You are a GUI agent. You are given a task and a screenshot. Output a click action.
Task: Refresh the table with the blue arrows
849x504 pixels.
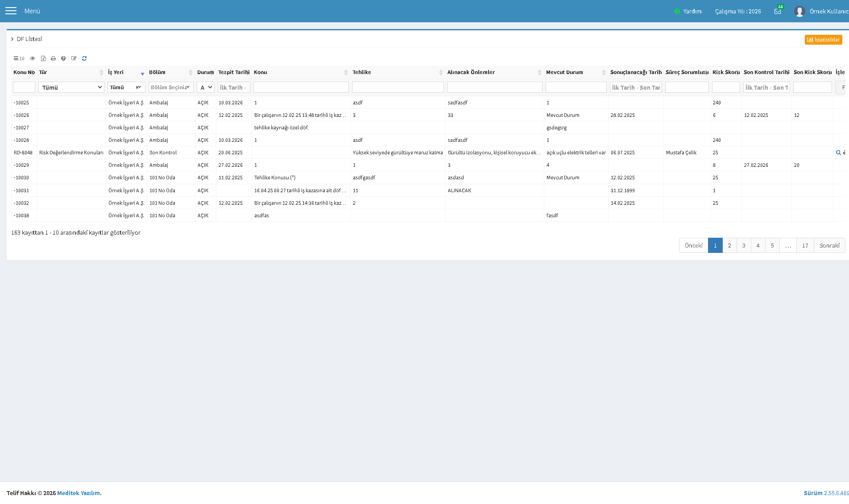point(84,58)
